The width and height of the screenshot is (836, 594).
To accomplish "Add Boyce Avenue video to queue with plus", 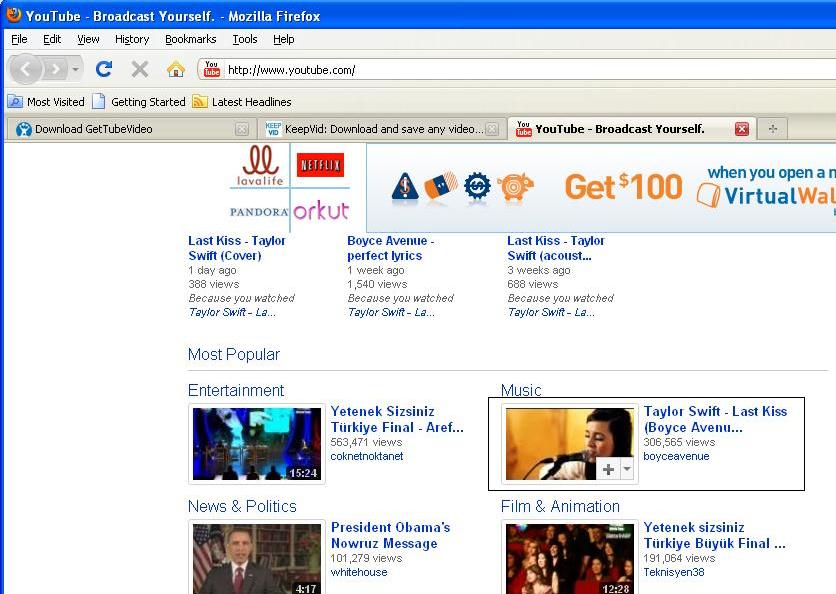I will pos(608,469).
